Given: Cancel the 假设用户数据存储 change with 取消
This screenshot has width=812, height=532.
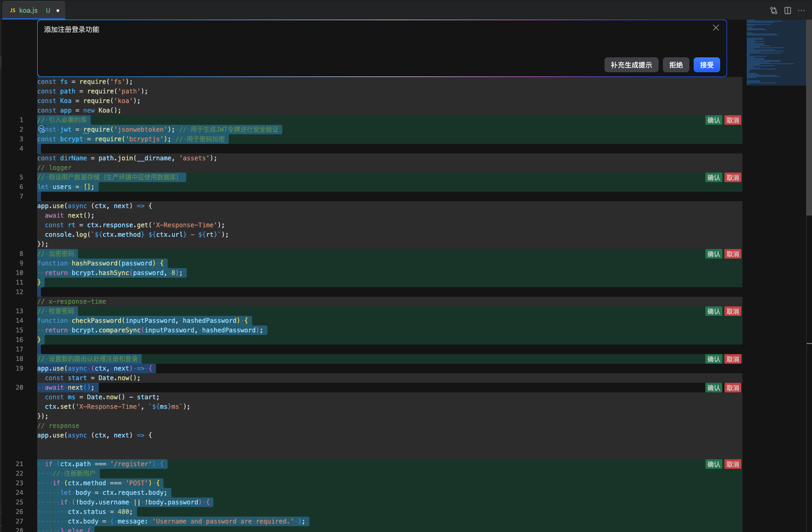Looking at the screenshot, I should (733, 178).
